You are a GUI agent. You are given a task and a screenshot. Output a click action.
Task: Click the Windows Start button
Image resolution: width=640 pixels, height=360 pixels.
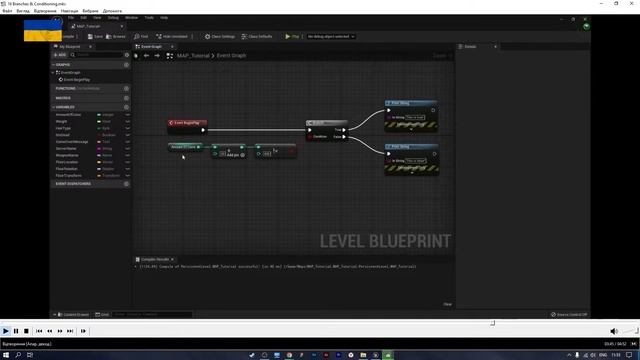point(6,355)
